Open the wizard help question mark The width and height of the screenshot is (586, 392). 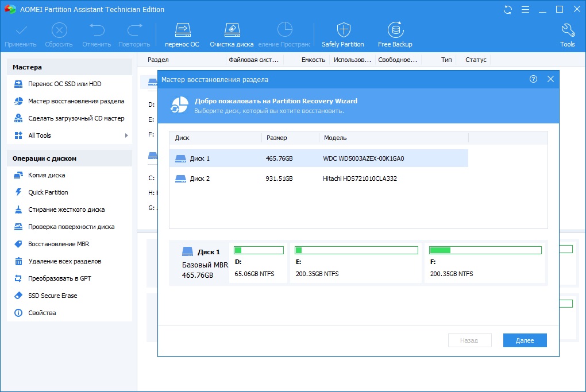click(x=533, y=79)
